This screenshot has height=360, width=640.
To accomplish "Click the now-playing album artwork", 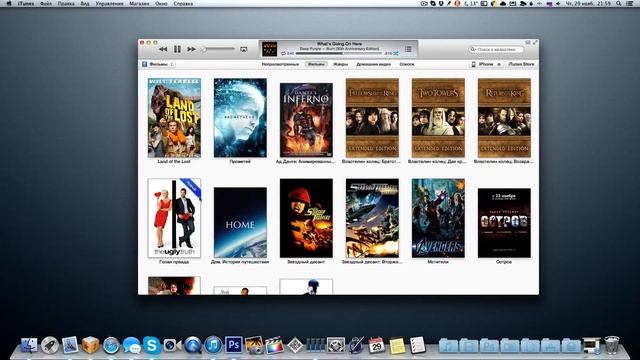I will 269,49.
